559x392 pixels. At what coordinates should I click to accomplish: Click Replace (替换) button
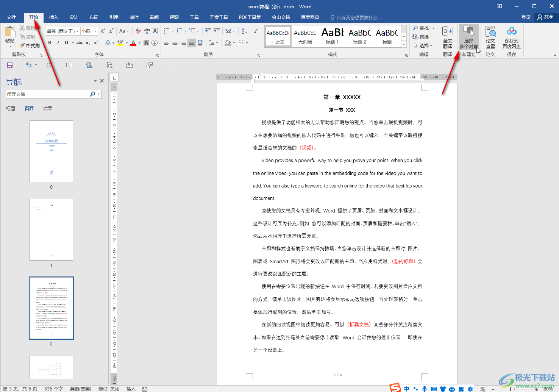point(421,37)
